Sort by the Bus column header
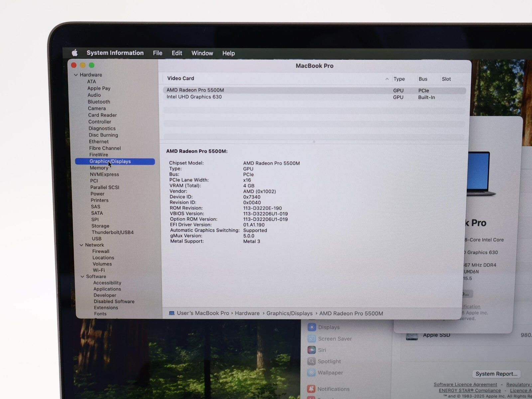Viewport: 532px width, 399px height. [423, 79]
